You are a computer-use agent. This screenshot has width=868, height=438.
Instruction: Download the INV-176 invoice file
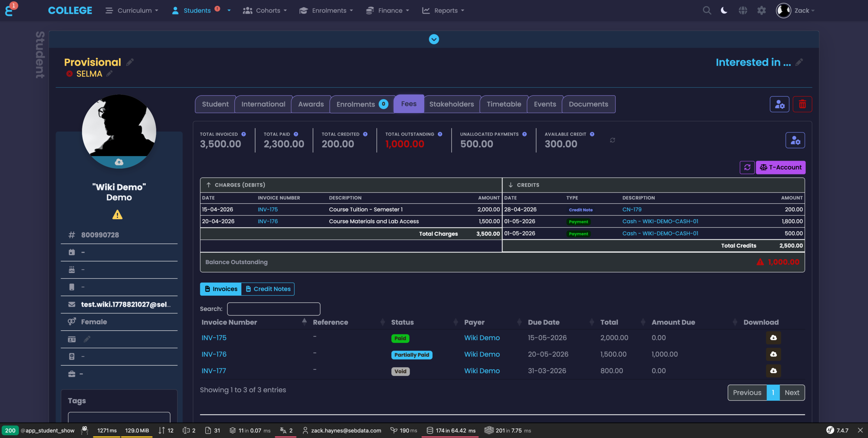point(773,354)
